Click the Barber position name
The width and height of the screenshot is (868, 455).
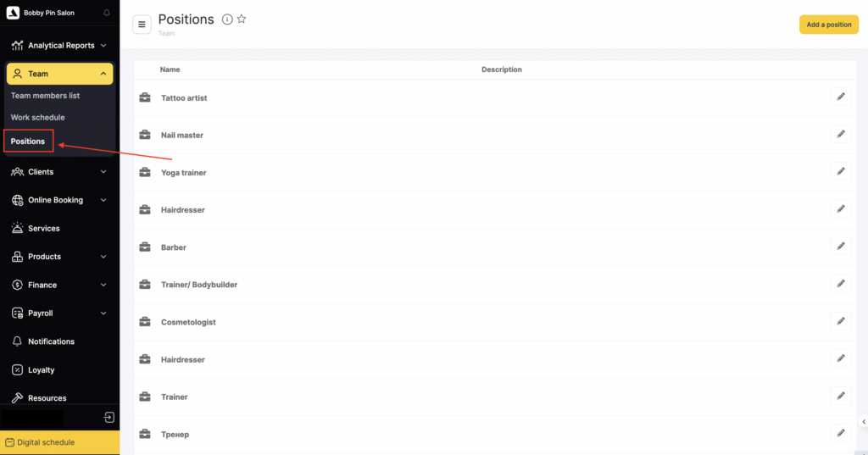point(174,247)
